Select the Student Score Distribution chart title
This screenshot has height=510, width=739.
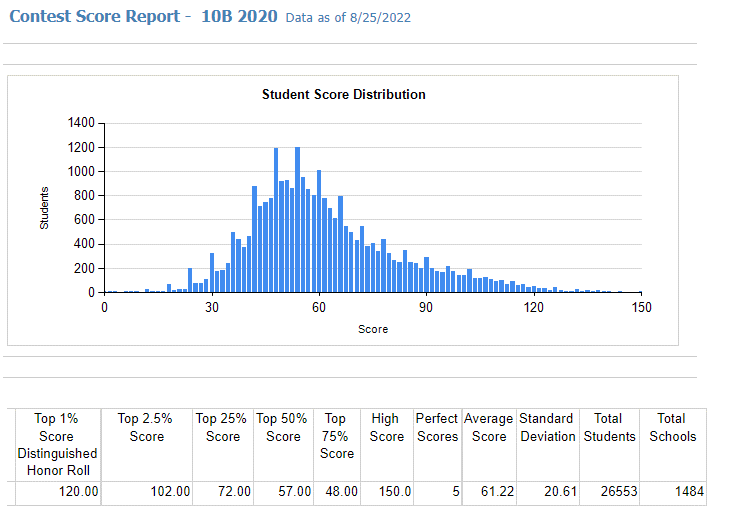[343, 95]
